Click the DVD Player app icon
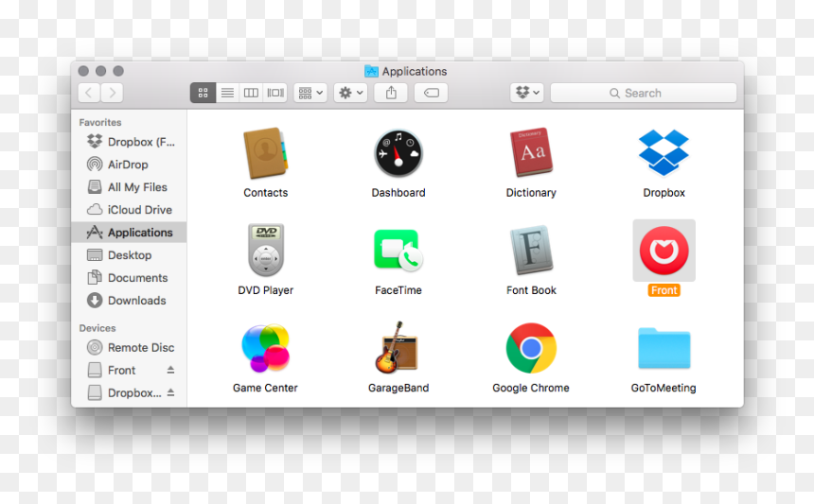 [265, 250]
